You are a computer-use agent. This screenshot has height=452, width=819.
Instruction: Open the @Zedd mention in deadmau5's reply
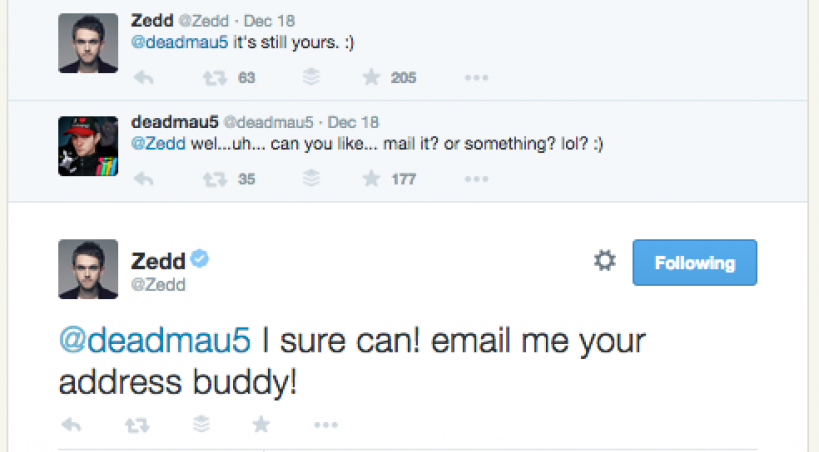coord(153,144)
